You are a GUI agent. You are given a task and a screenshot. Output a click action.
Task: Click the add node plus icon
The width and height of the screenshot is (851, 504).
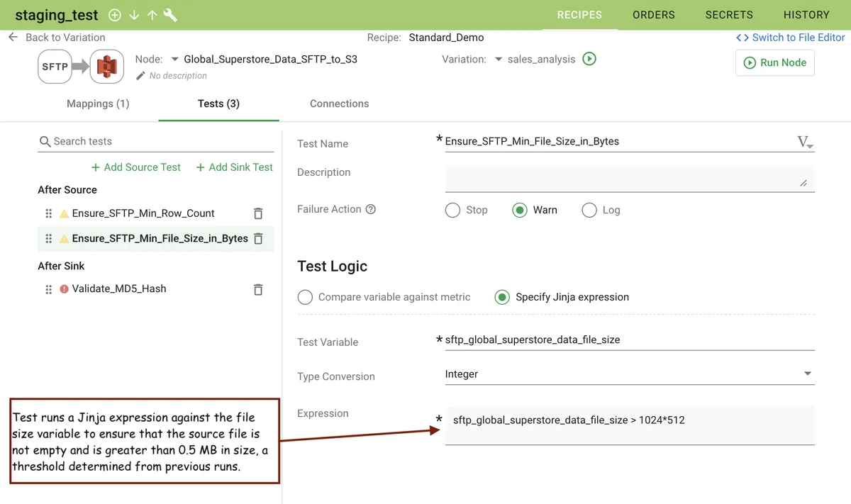(114, 14)
